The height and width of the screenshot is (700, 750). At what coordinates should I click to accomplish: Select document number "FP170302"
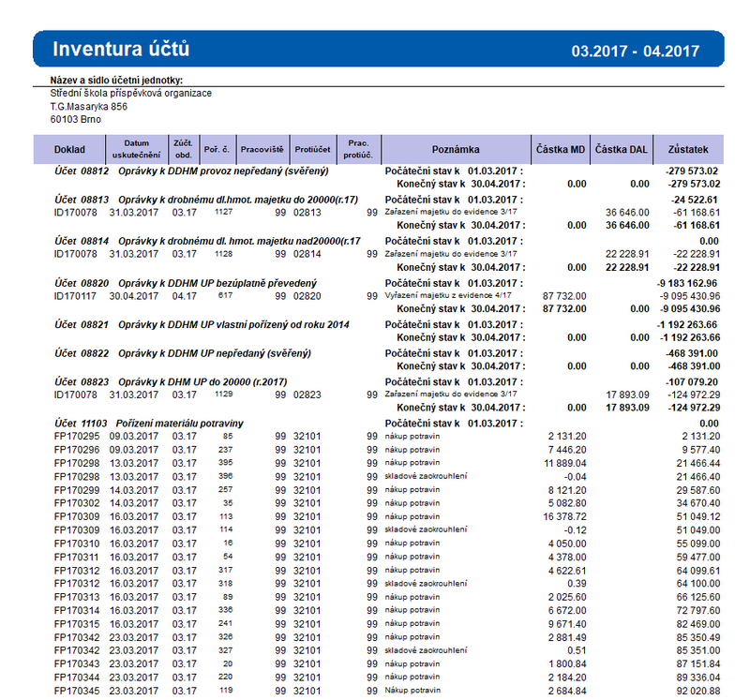click(77, 503)
